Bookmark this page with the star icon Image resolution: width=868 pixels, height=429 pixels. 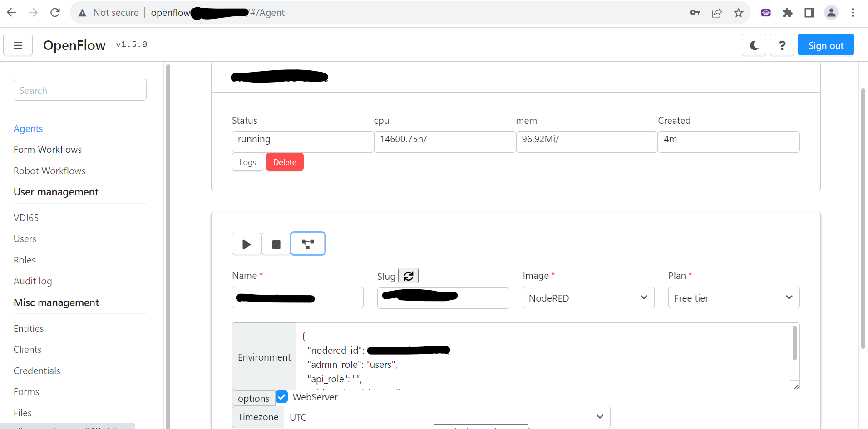pos(739,13)
